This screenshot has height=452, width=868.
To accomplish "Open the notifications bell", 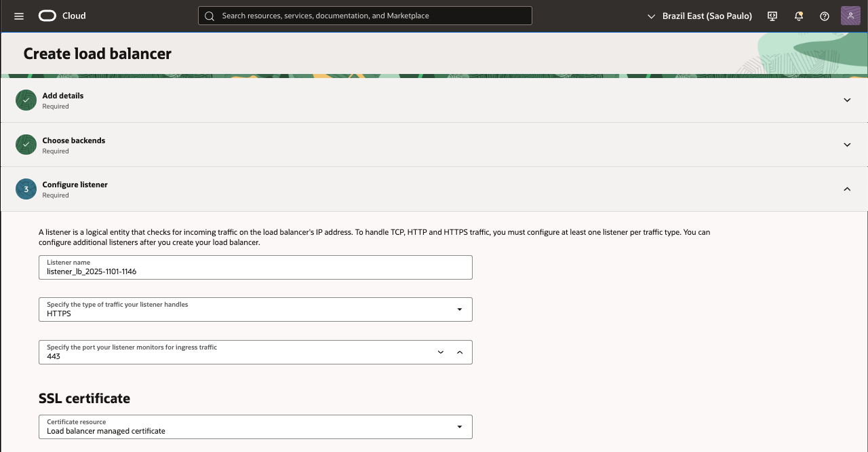I will 799,16.
